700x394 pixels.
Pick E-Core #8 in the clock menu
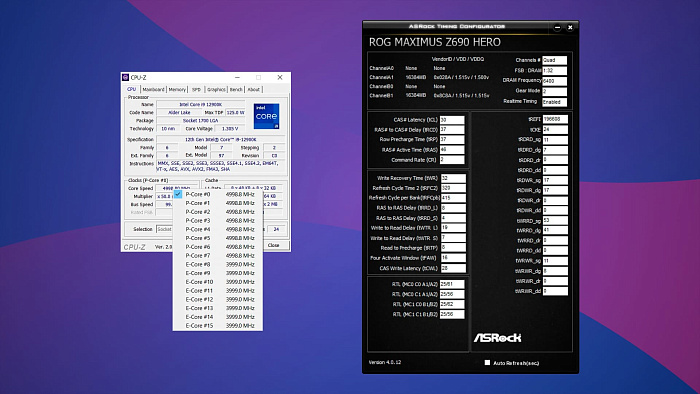218,264
